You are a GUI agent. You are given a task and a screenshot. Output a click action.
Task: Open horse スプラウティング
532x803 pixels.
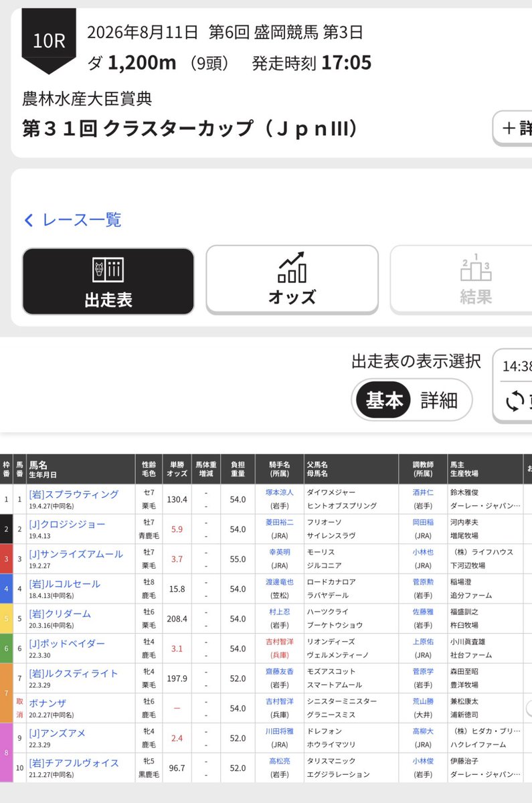74,494
